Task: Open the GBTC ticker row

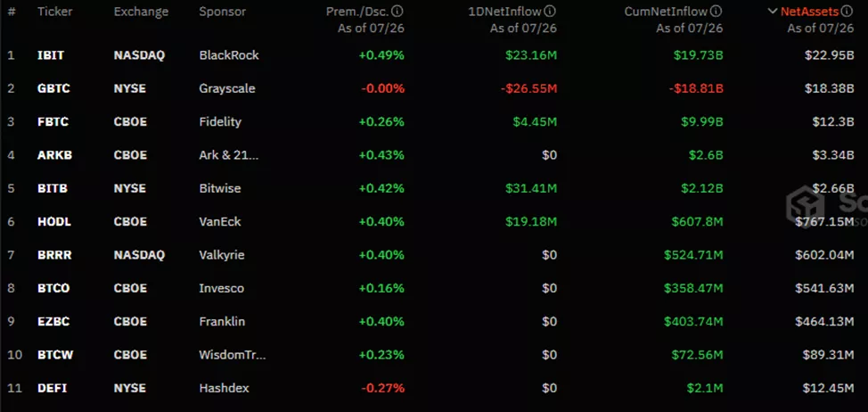Action: tap(53, 88)
